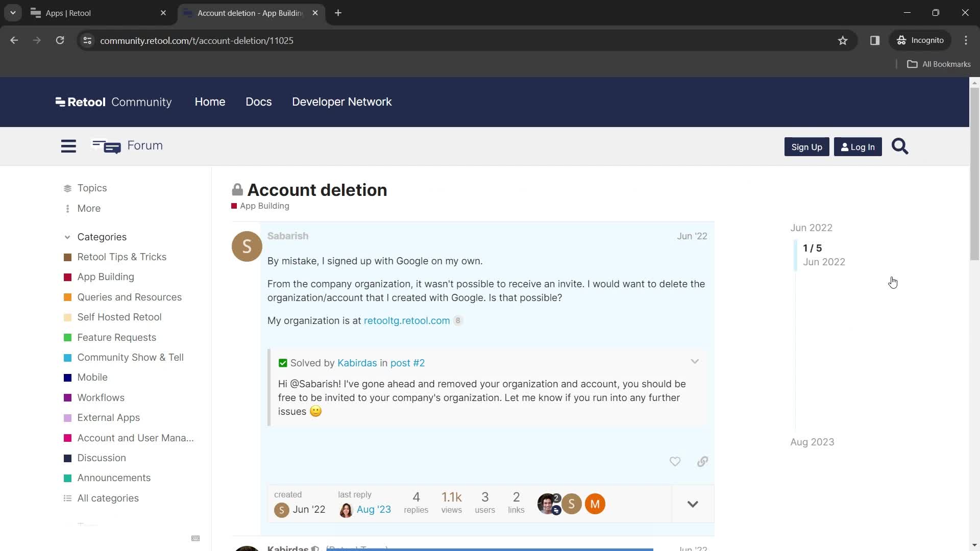The height and width of the screenshot is (551, 980).
Task: Click the S avatar in topic participants
Action: [x=571, y=504]
